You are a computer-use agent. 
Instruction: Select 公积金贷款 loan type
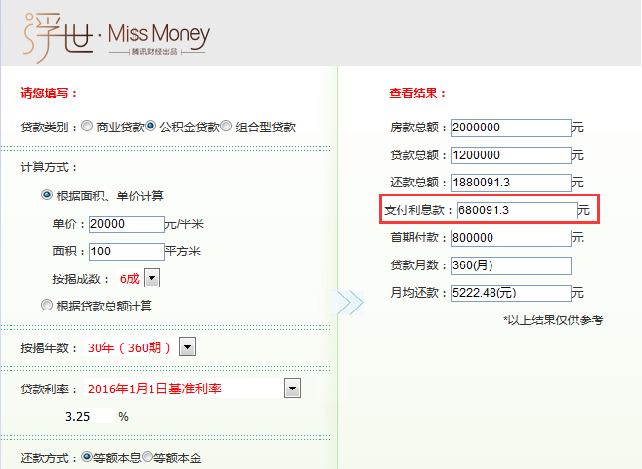coord(151,127)
